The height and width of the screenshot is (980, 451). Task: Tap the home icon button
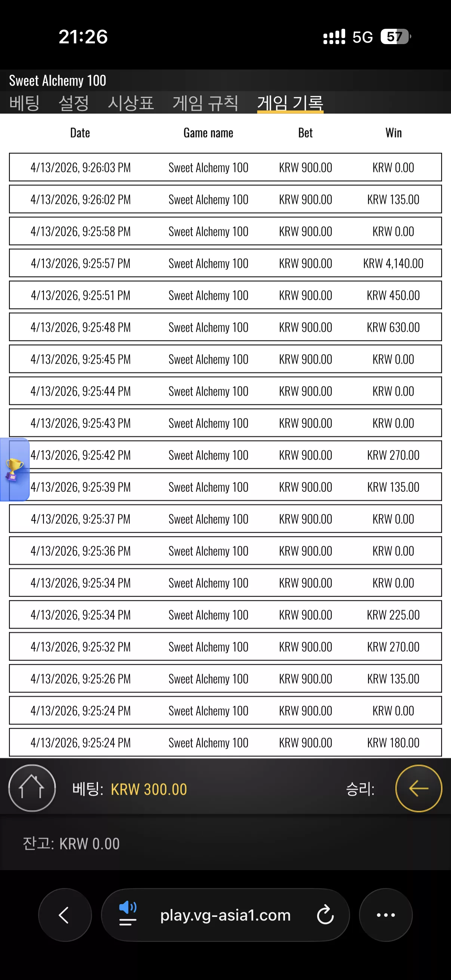pyautogui.click(x=32, y=788)
